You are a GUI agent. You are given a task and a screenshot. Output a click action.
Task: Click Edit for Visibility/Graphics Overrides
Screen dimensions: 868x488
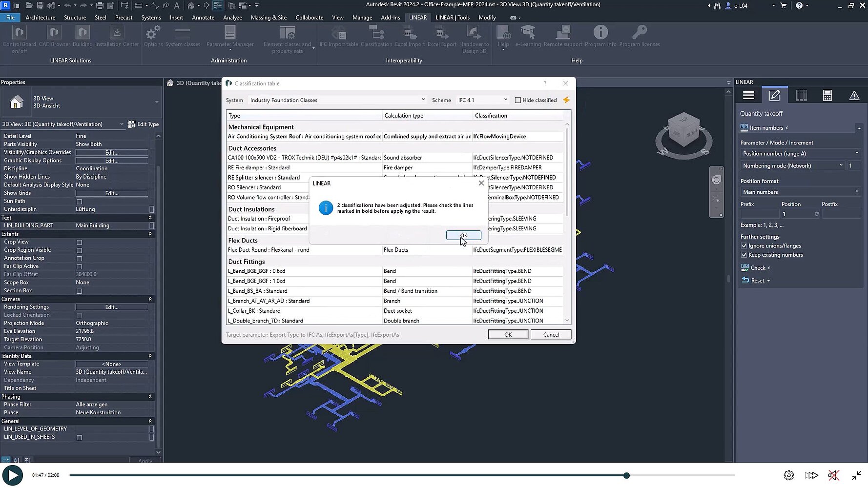[112, 152]
